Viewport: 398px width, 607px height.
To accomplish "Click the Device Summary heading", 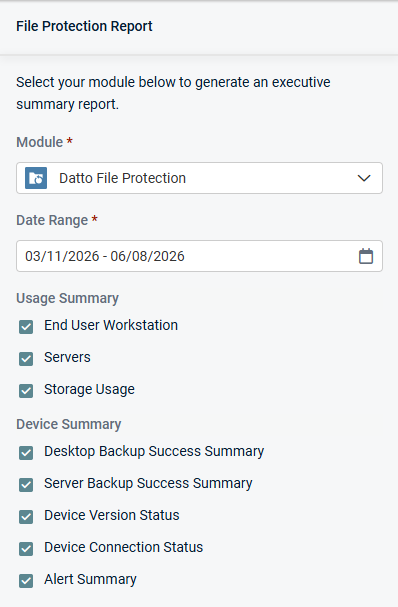I will (69, 424).
